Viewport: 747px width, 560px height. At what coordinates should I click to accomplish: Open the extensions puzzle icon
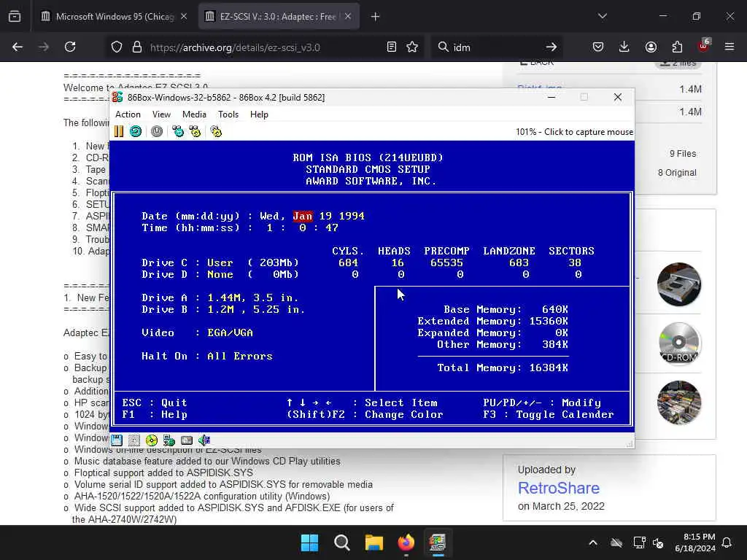[x=677, y=47]
